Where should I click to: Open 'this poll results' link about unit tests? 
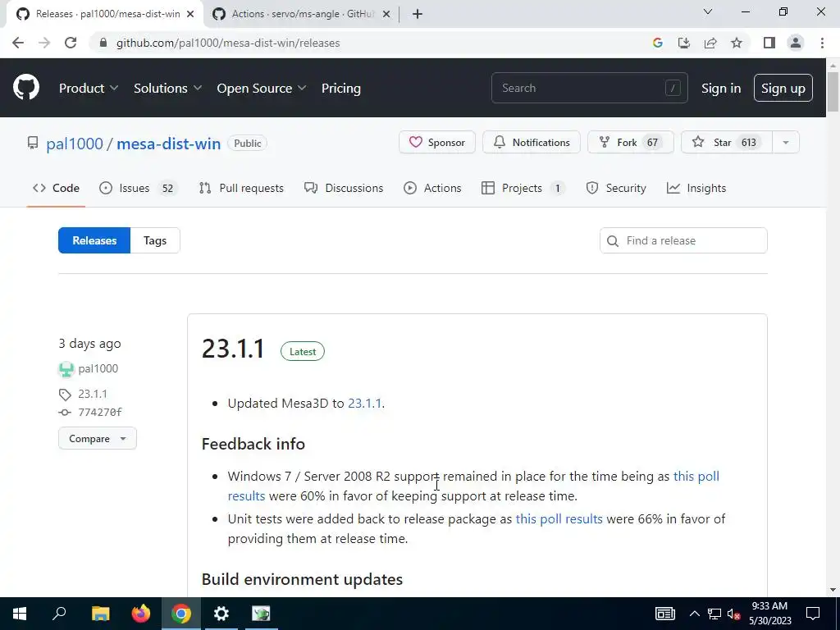click(559, 519)
